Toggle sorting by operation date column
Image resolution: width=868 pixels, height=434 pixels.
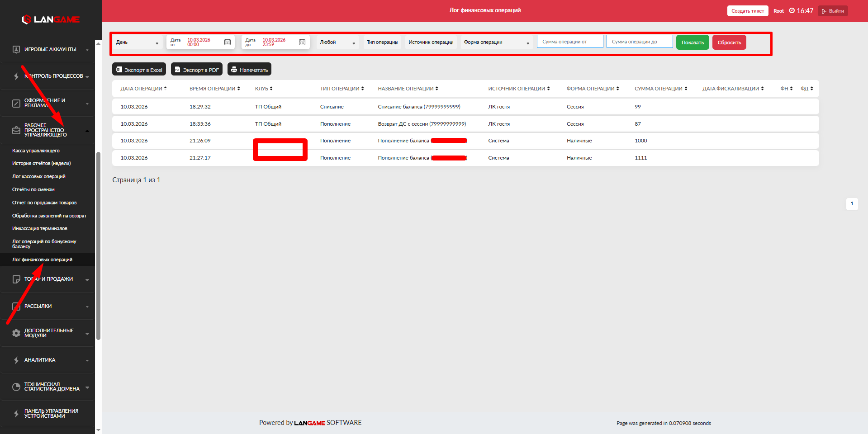pyautogui.click(x=143, y=89)
